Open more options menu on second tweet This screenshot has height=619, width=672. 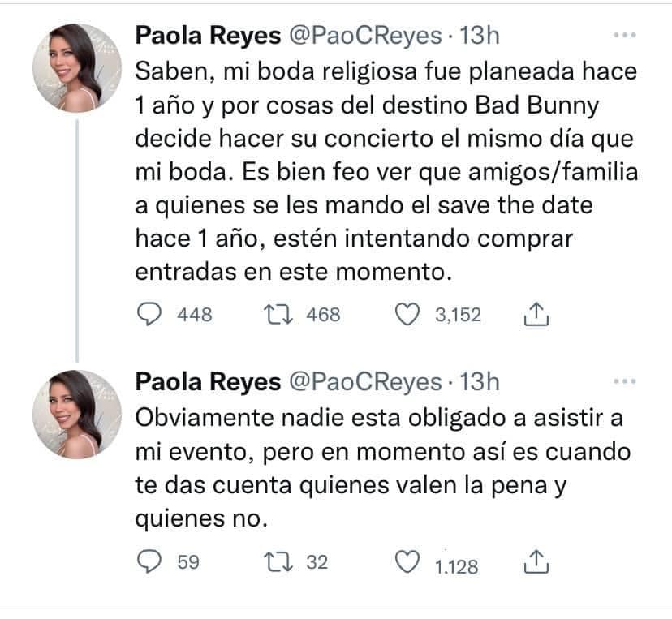tap(624, 380)
